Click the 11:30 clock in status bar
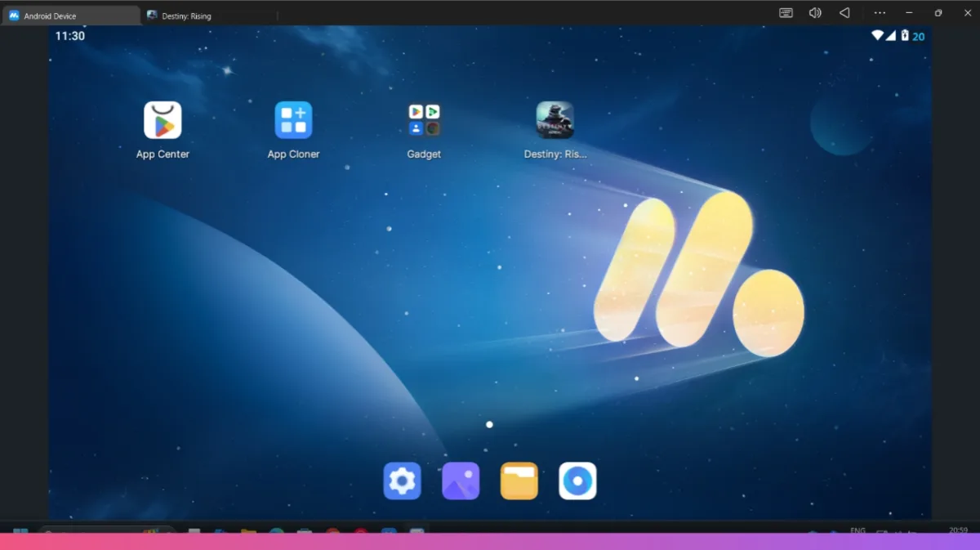This screenshot has width=980, height=550. (70, 36)
